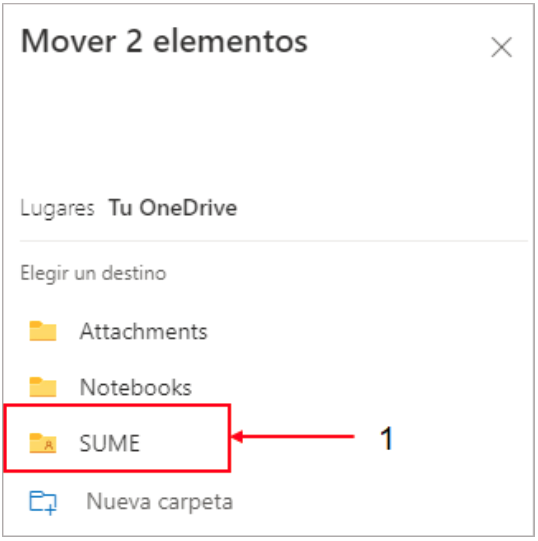This screenshot has height=541, width=538.
Task: Choose the Notebooks folder name
Action: tap(136, 387)
